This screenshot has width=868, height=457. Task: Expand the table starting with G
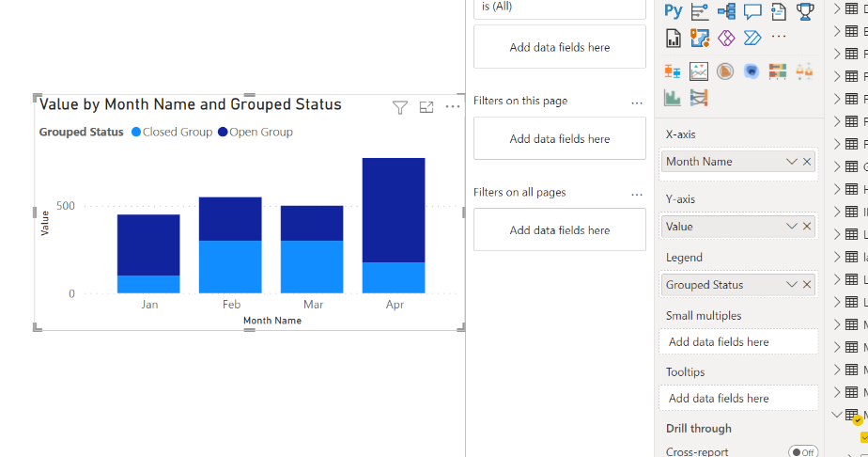(837, 166)
